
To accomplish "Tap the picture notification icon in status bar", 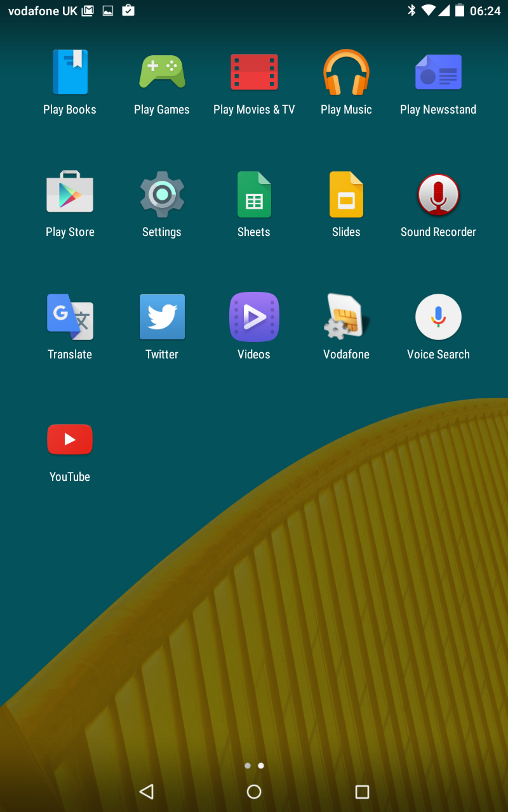I will pyautogui.click(x=108, y=11).
